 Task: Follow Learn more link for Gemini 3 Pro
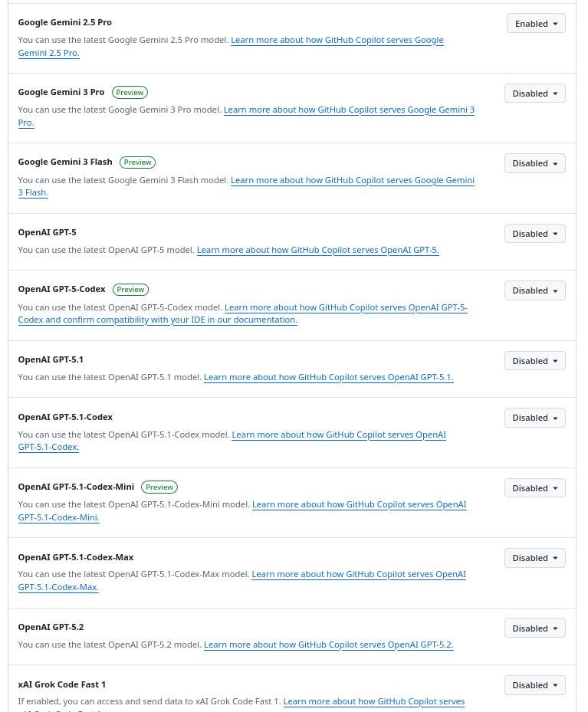click(349, 110)
